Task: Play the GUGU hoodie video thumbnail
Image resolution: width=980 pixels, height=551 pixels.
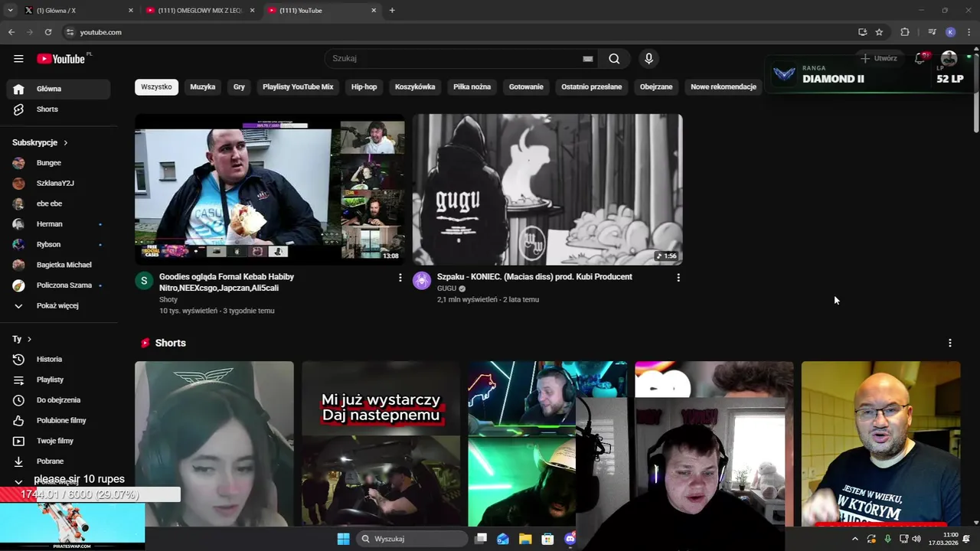Action: [547, 190]
